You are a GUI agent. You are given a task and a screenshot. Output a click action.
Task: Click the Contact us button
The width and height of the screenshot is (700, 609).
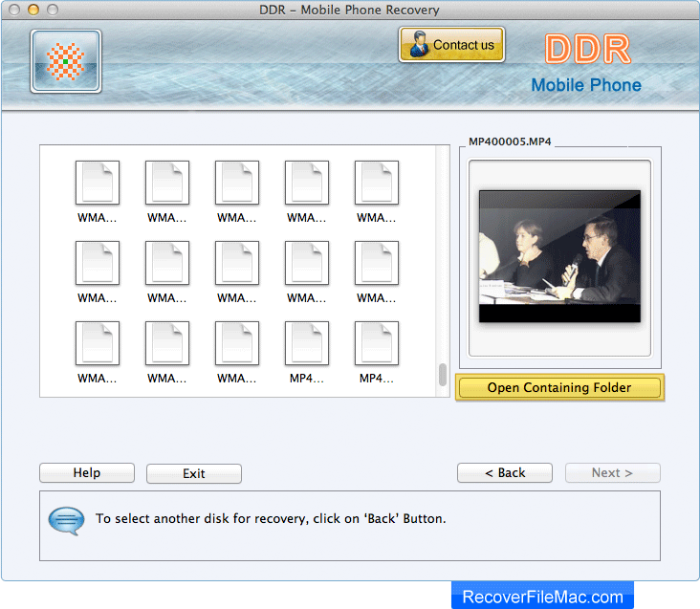click(x=451, y=45)
